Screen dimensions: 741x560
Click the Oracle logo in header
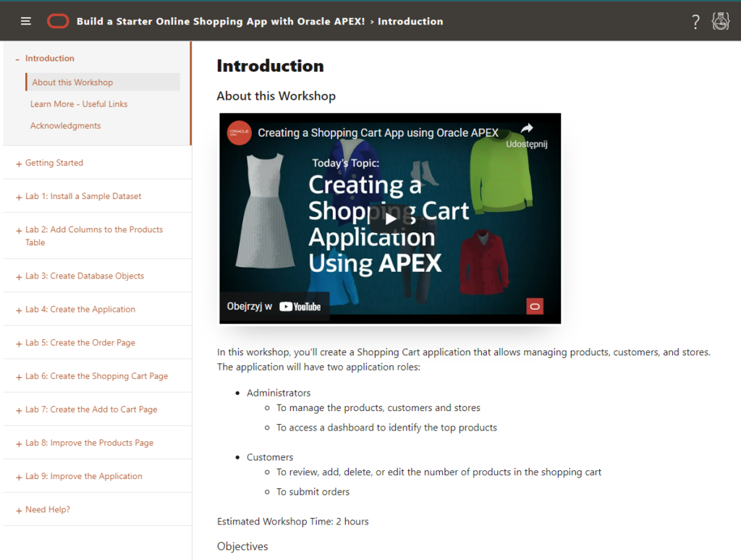pyautogui.click(x=58, y=21)
